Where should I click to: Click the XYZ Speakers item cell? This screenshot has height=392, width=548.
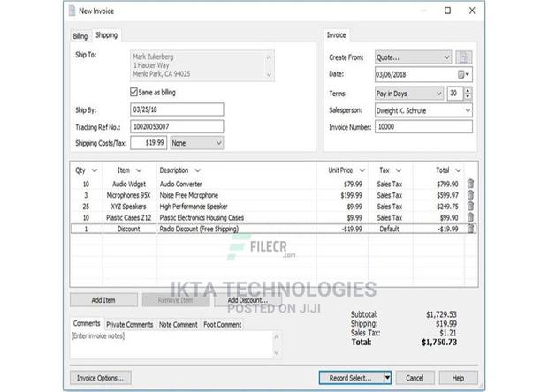click(x=129, y=207)
